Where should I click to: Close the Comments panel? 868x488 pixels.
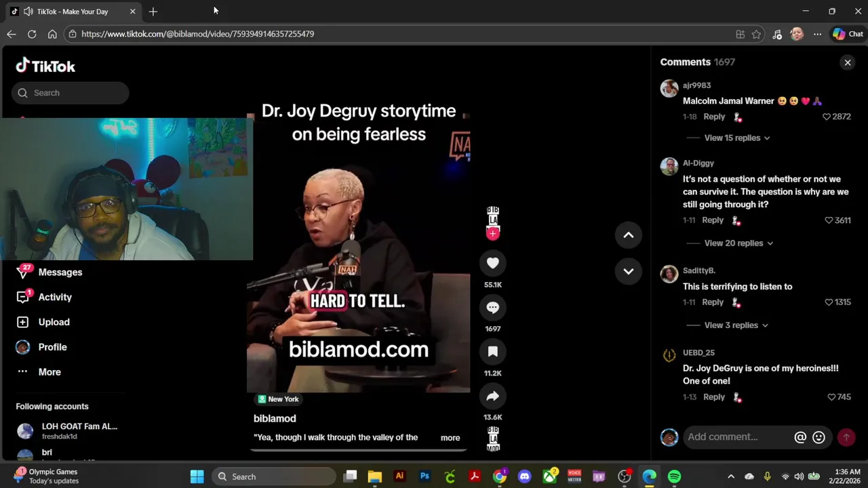coord(848,62)
